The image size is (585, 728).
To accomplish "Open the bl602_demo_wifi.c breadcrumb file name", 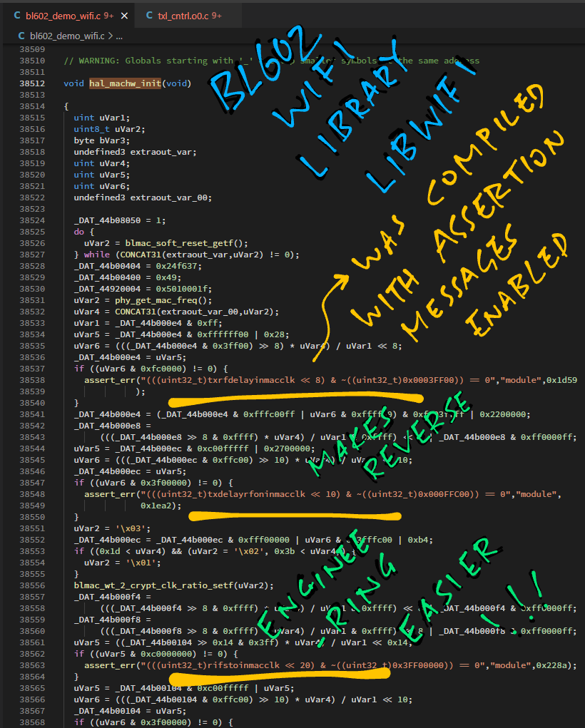I will point(66,35).
